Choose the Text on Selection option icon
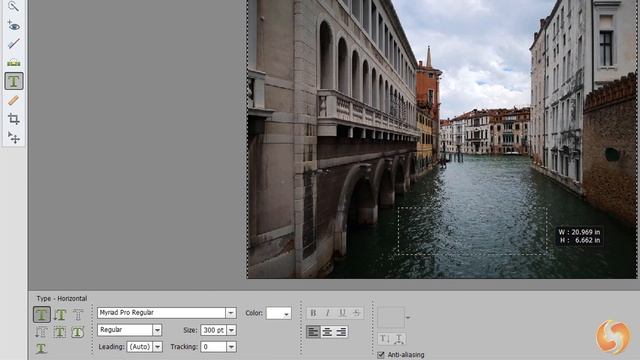The height and width of the screenshot is (360, 640). (60, 332)
